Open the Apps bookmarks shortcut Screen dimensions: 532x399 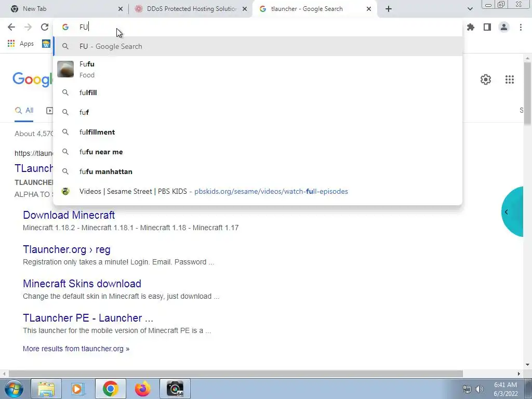coord(21,44)
